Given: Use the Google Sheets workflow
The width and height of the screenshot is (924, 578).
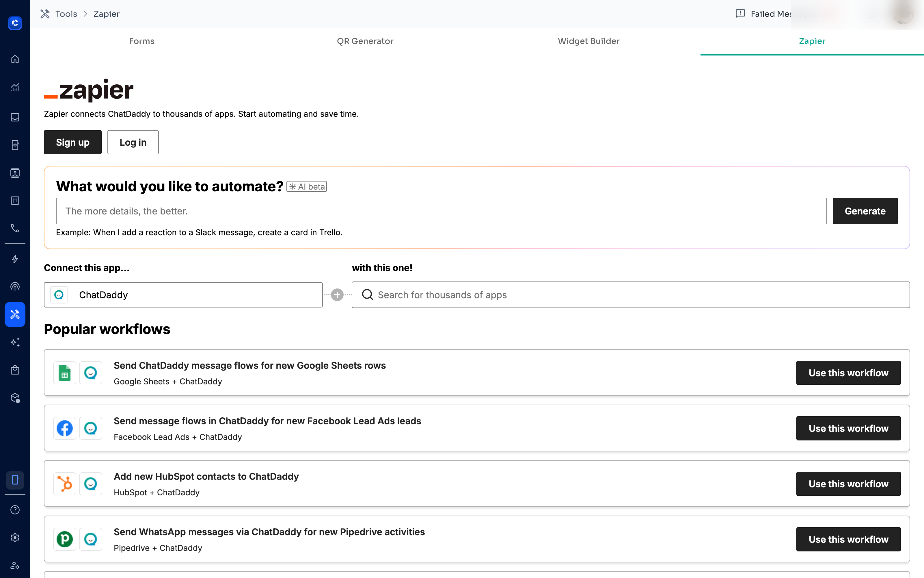Looking at the screenshot, I should 848,373.
